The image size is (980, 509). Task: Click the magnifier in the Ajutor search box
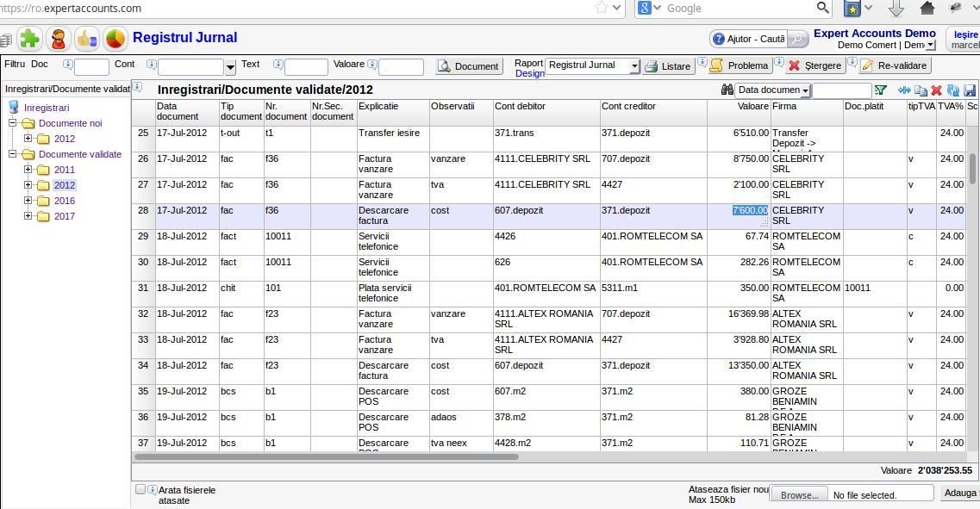[x=797, y=39]
